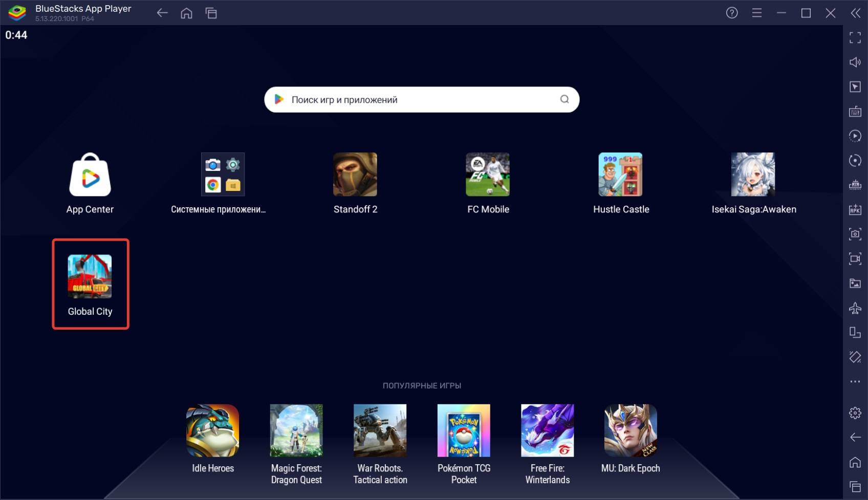Start Isekai Saga:Awaken game
The width and height of the screenshot is (868, 500).
pos(753,175)
